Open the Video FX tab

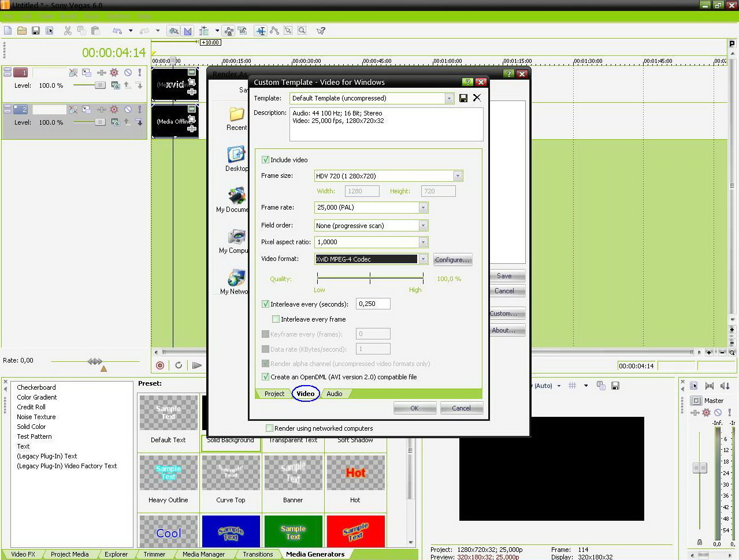pyautogui.click(x=23, y=554)
